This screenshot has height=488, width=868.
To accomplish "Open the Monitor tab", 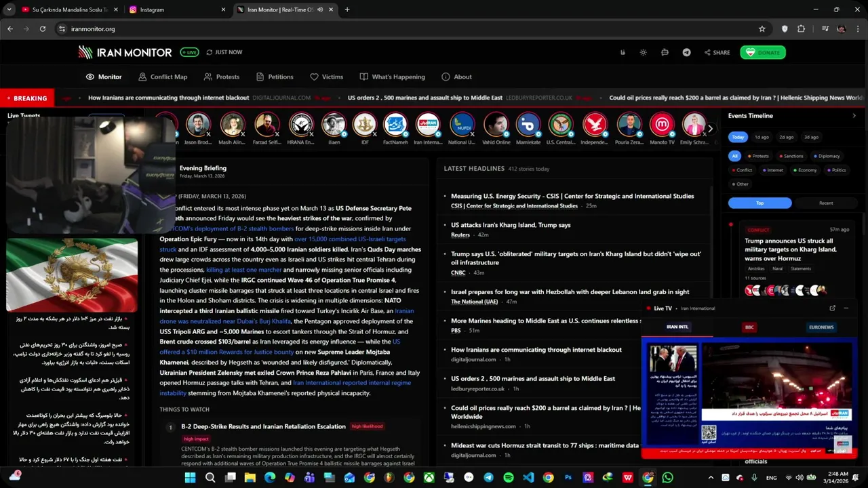I will click(x=104, y=77).
